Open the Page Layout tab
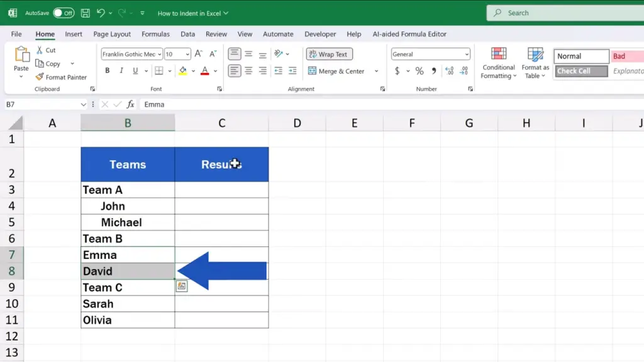 click(x=112, y=34)
